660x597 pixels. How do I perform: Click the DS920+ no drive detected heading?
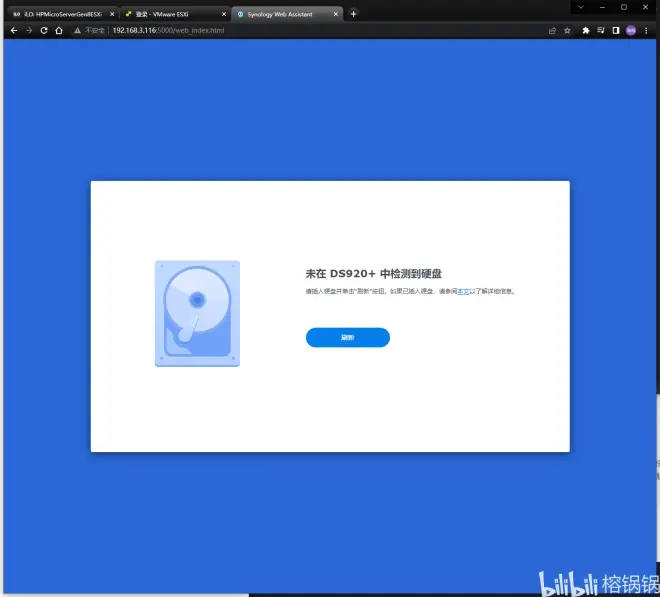373,274
